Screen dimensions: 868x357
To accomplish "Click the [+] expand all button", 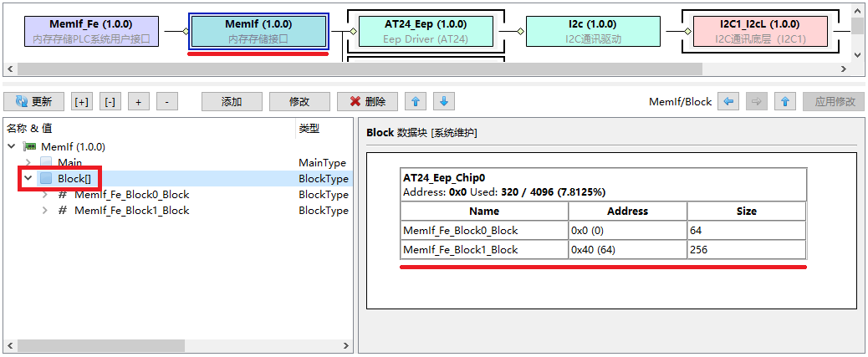I will click(x=82, y=102).
